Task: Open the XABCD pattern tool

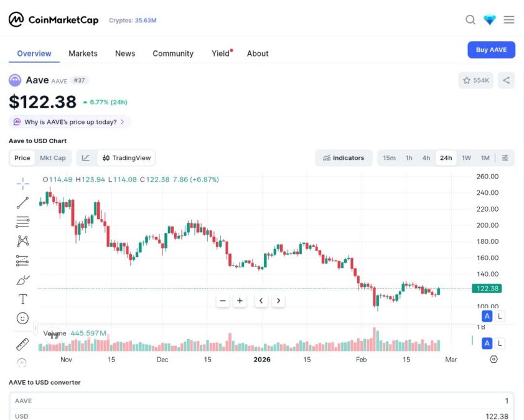Action: click(22, 241)
